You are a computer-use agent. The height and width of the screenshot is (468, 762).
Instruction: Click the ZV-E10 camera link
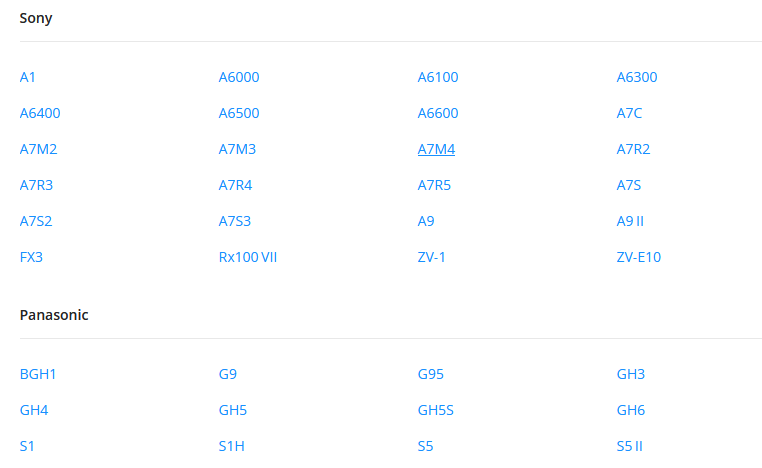tap(639, 257)
